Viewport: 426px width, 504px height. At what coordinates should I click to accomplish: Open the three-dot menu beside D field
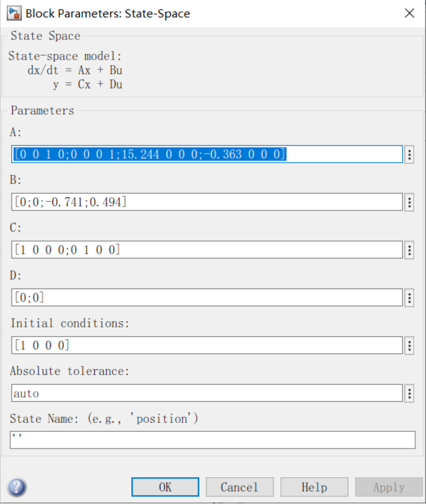pyautogui.click(x=409, y=298)
